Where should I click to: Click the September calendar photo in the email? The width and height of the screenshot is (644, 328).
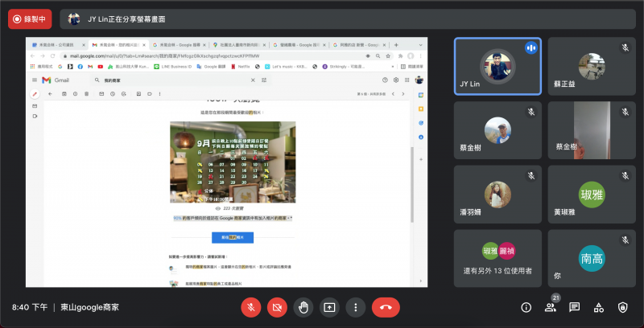click(233, 162)
